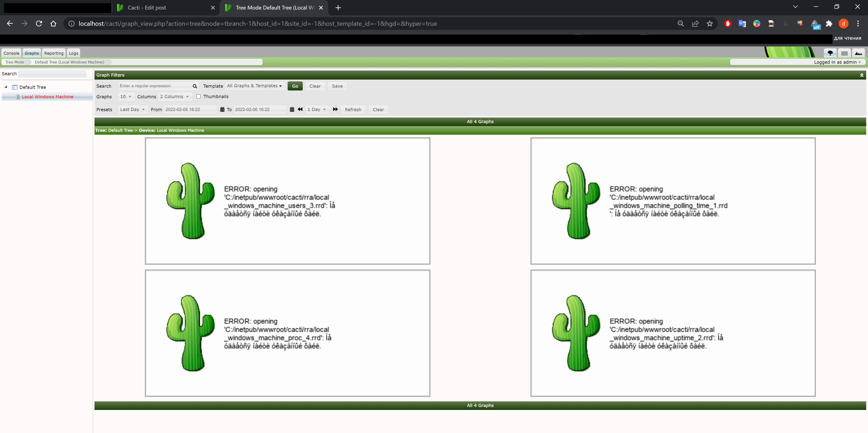The height and width of the screenshot is (433, 868).
Task: Shift time span backward with double-left arrows
Action: click(x=300, y=109)
